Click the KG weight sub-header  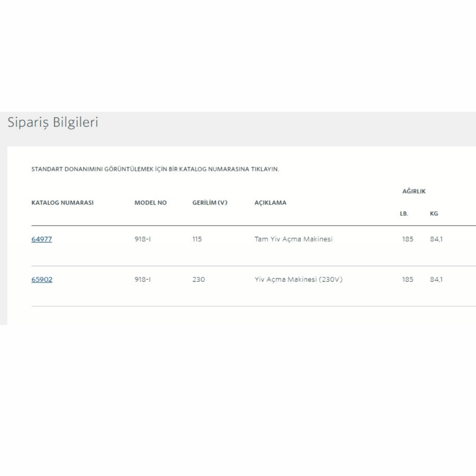[434, 214]
